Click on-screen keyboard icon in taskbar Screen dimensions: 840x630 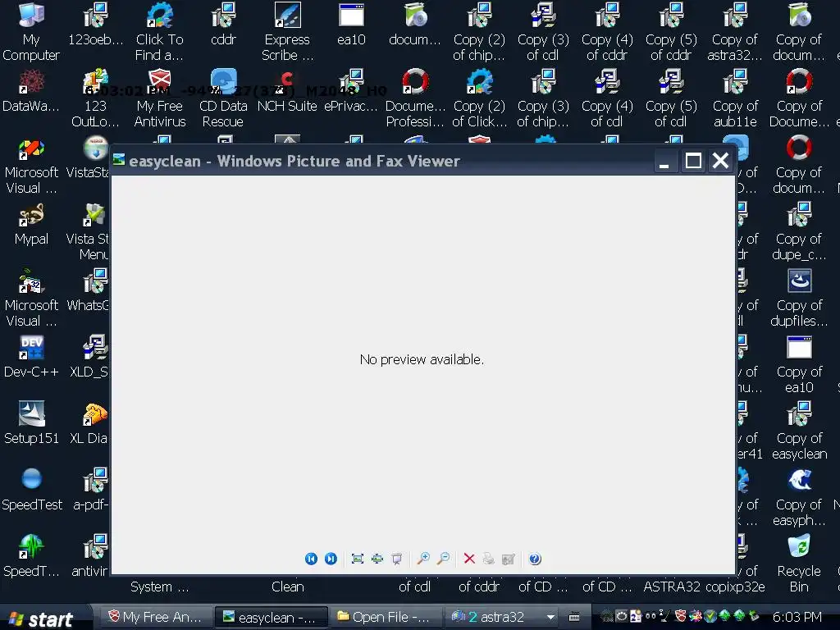[x=574, y=617]
